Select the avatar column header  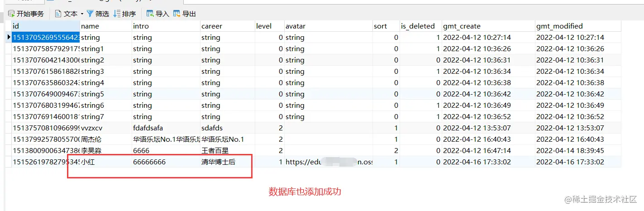click(328, 26)
